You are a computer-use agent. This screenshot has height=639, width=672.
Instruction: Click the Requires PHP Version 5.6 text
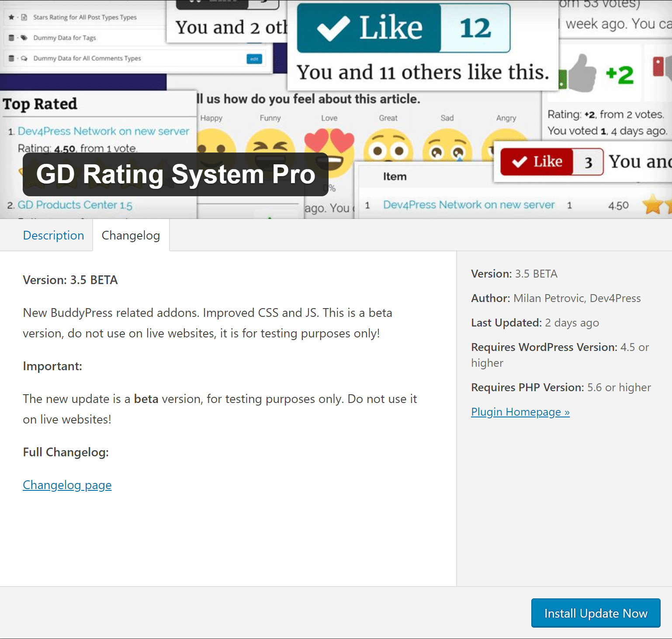point(561,387)
